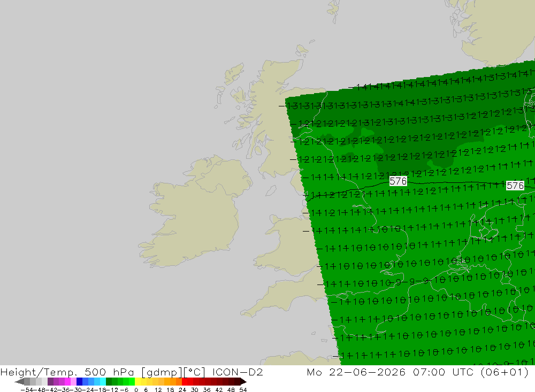This screenshot has width=535, height=392.
Task: Click the '(06+01)' forecast run label
Action: [x=505, y=372]
